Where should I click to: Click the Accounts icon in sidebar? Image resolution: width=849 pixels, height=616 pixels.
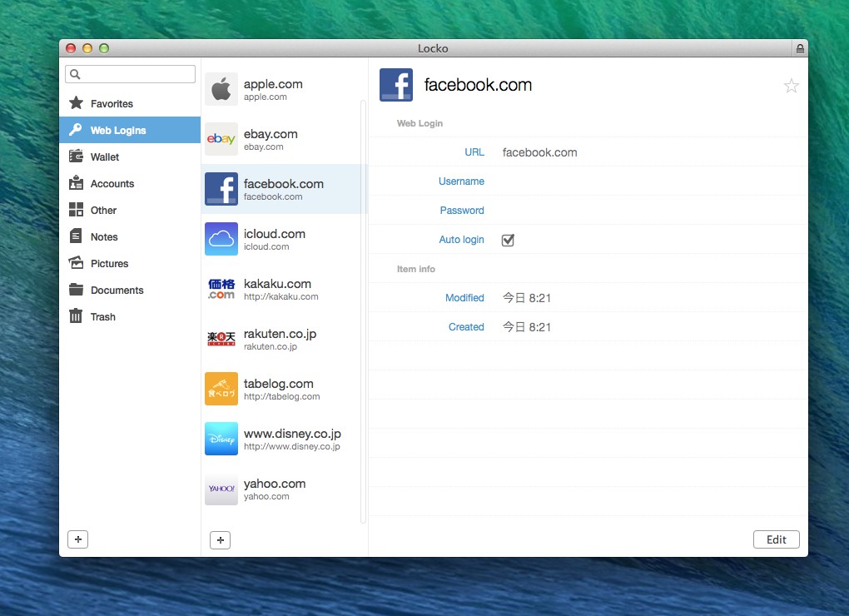(x=76, y=183)
